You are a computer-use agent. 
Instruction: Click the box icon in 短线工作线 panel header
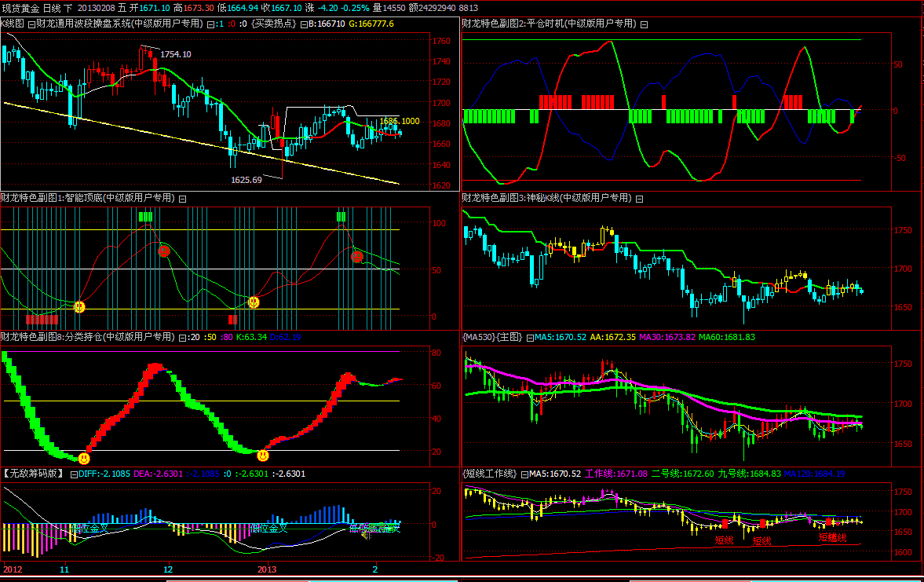click(524, 474)
